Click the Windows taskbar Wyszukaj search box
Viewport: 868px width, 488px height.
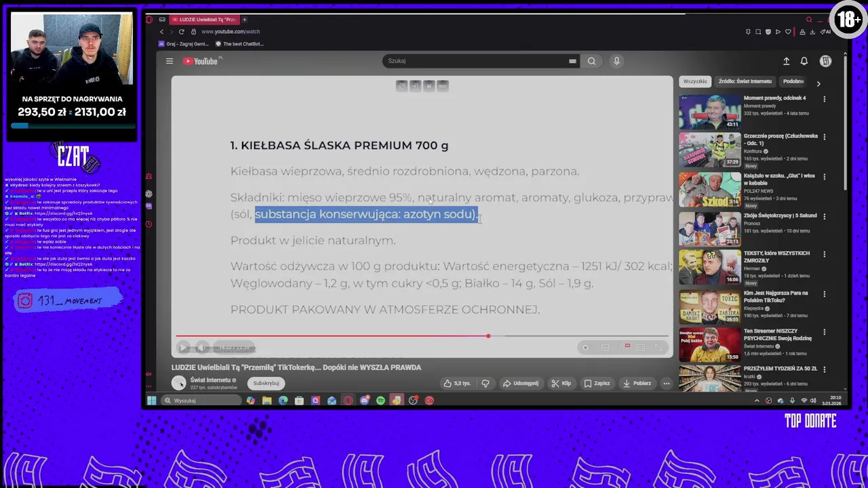[201, 401]
